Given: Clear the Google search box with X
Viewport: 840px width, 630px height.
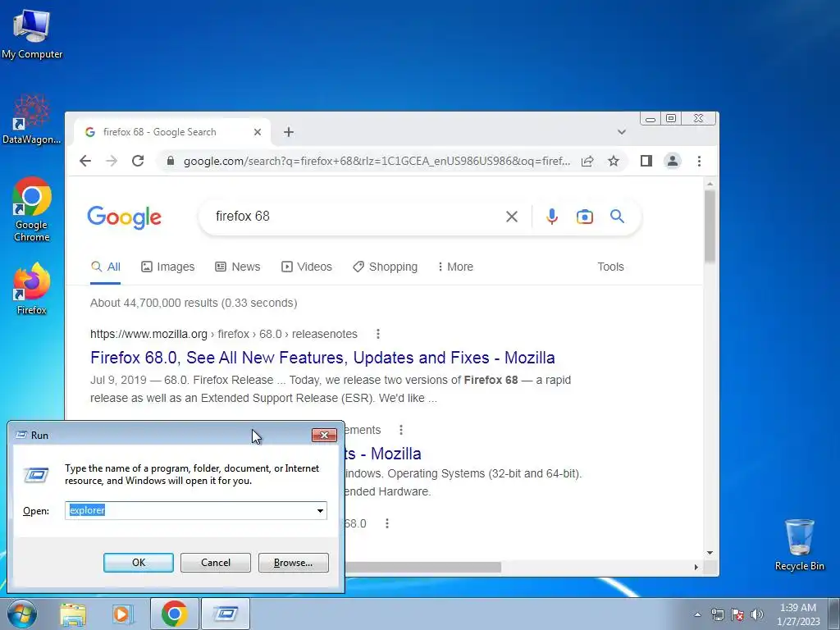Looking at the screenshot, I should pos(512,217).
